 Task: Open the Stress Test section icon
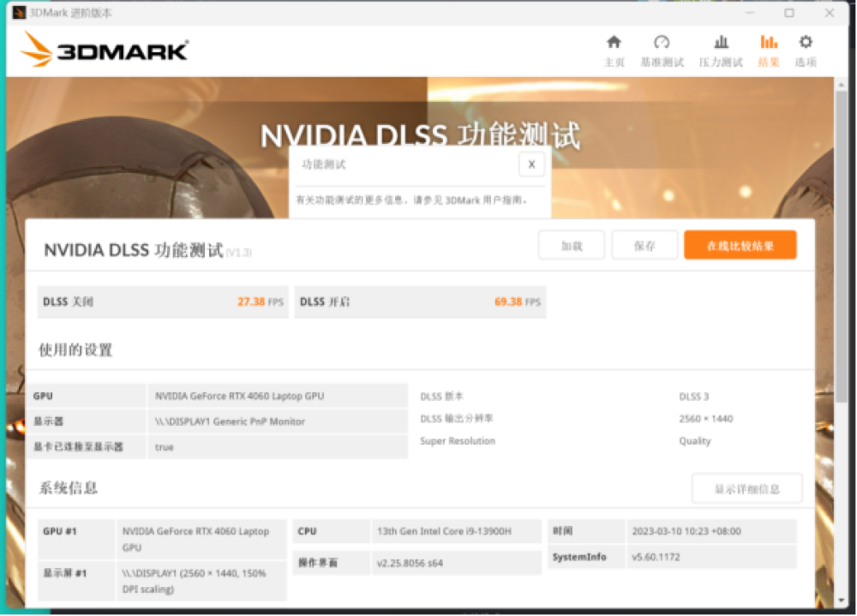[x=721, y=43]
